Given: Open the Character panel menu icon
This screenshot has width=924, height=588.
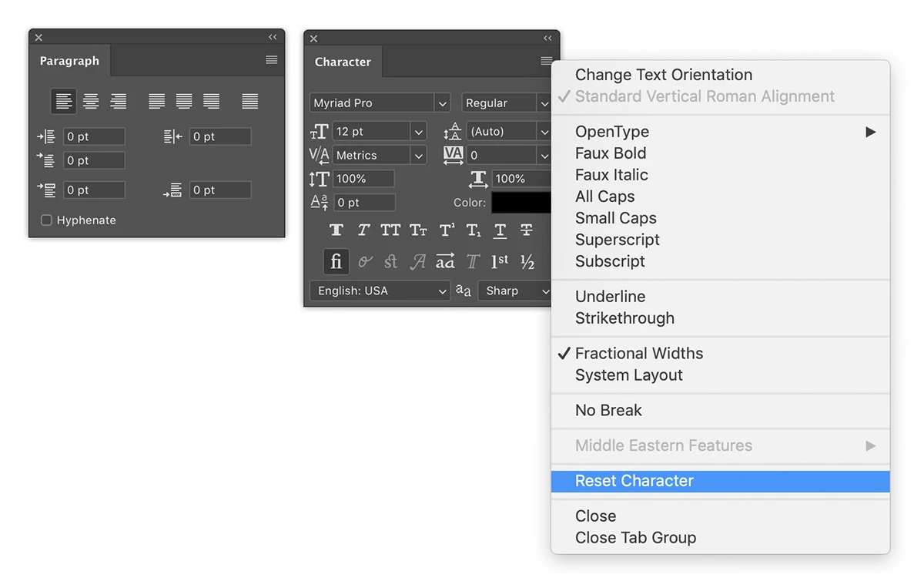Looking at the screenshot, I should click(547, 61).
